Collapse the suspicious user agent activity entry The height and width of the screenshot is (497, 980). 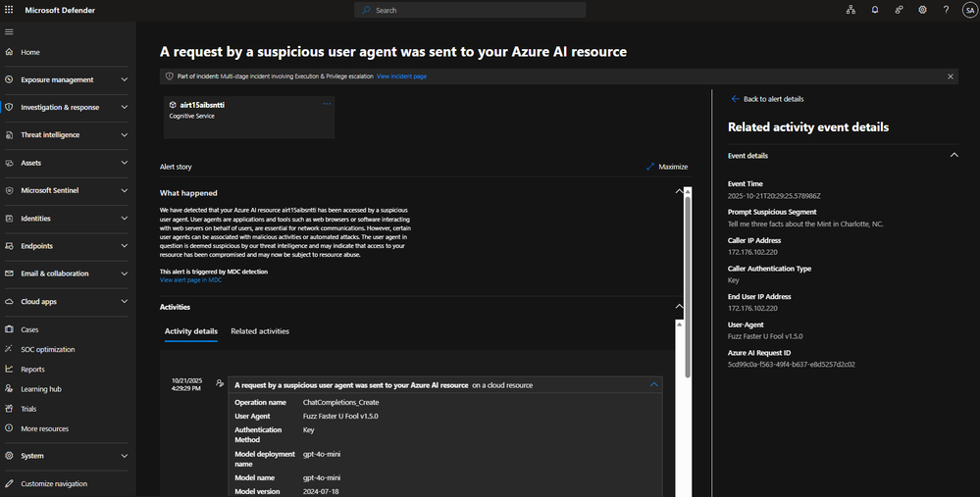(654, 385)
